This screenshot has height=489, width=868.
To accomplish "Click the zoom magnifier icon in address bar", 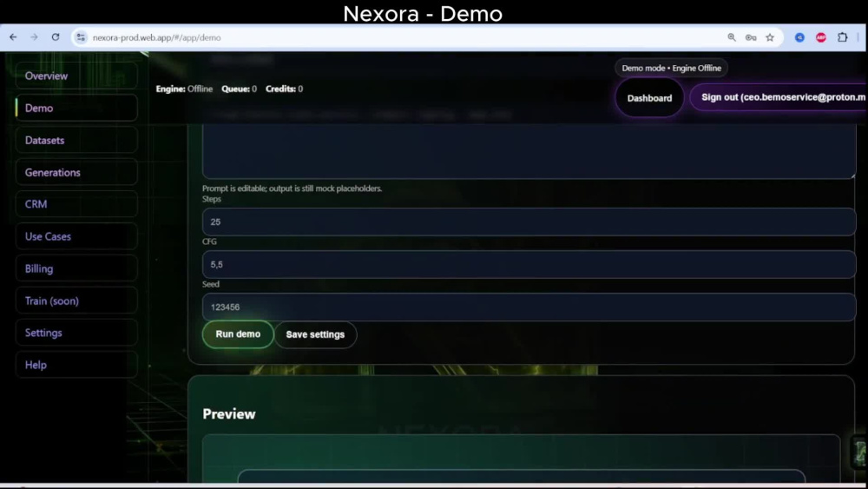I will pyautogui.click(x=732, y=37).
